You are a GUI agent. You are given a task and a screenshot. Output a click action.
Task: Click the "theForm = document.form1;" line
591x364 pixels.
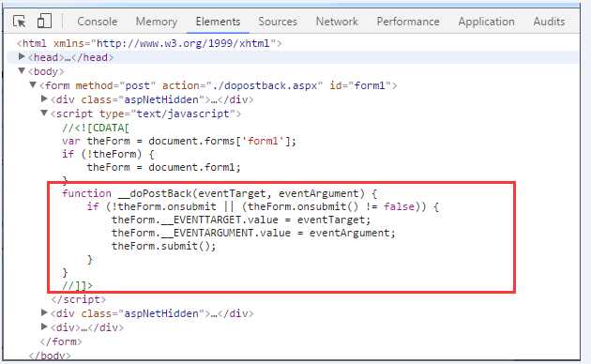tap(163, 167)
